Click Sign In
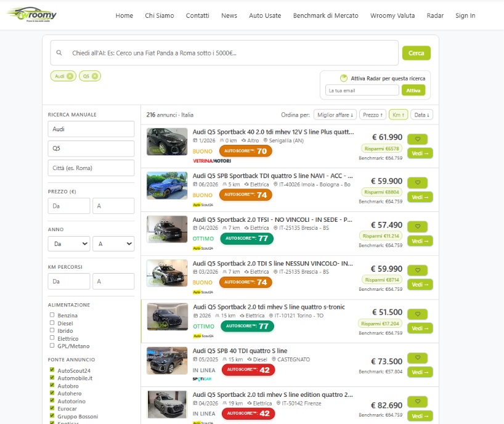The height and width of the screenshot is (424, 504). click(465, 15)
